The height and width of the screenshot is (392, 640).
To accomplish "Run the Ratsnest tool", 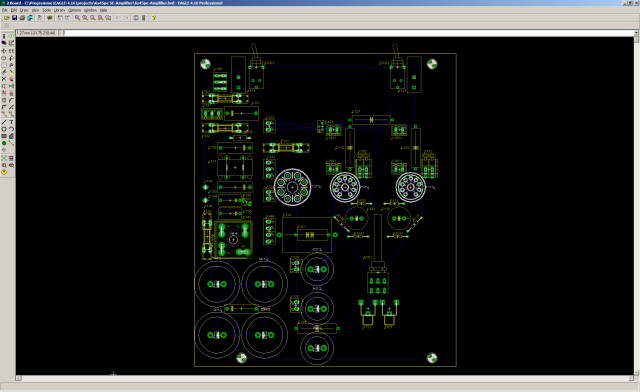I will [x=4, y=158].
